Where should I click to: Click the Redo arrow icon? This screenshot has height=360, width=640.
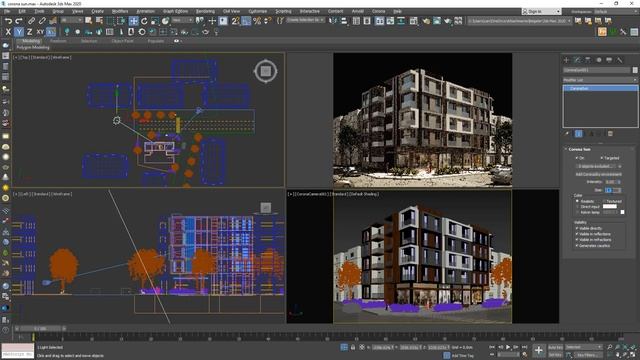(x=19, y=20)
